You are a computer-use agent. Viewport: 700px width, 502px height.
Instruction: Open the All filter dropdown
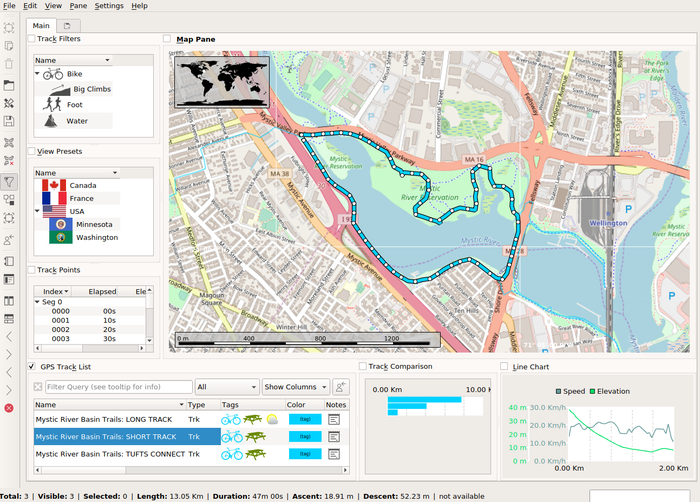(x=227, y=387)
